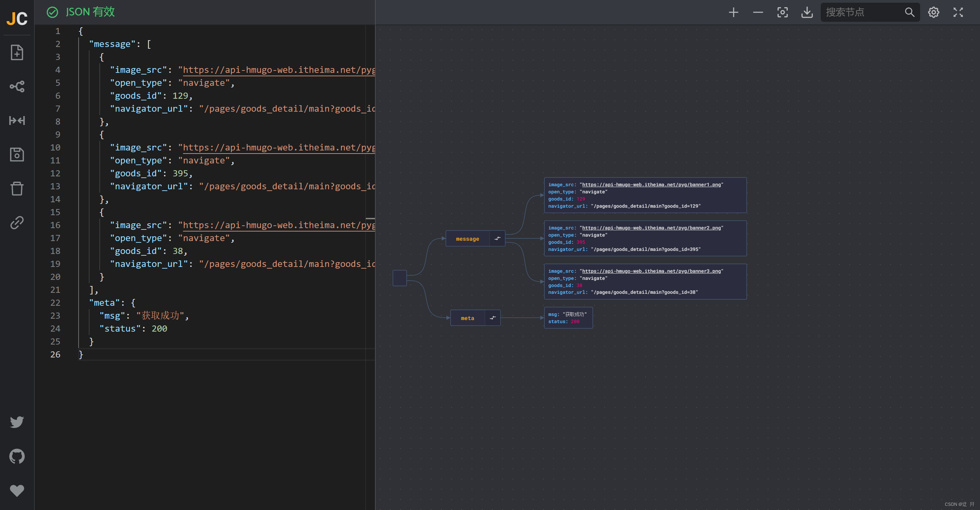Open the GitHub icon in sidebar
Viewport: 980px width, 510px height.
17,456
